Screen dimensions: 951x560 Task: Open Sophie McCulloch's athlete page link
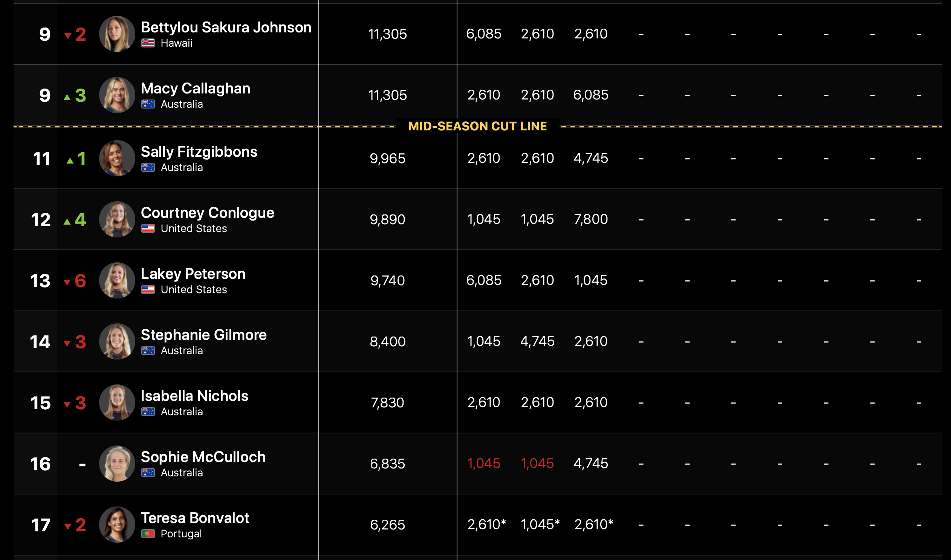pyautogui.click(x=203, y=457)
